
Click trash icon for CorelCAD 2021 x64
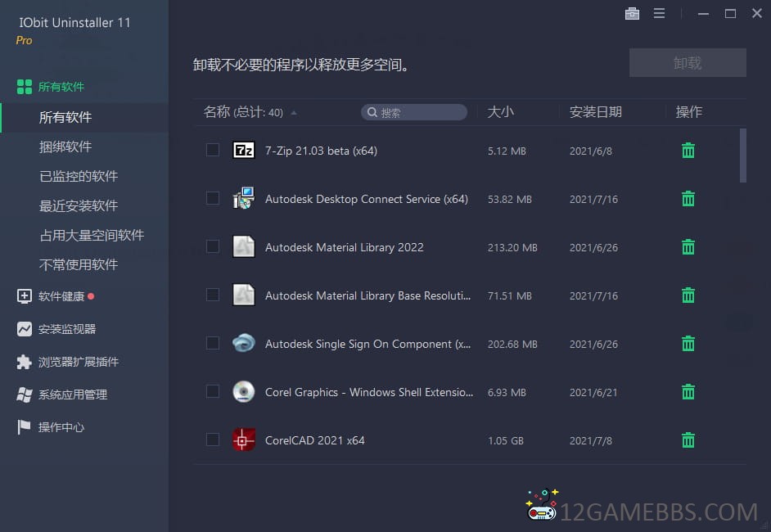pos(688,440)
